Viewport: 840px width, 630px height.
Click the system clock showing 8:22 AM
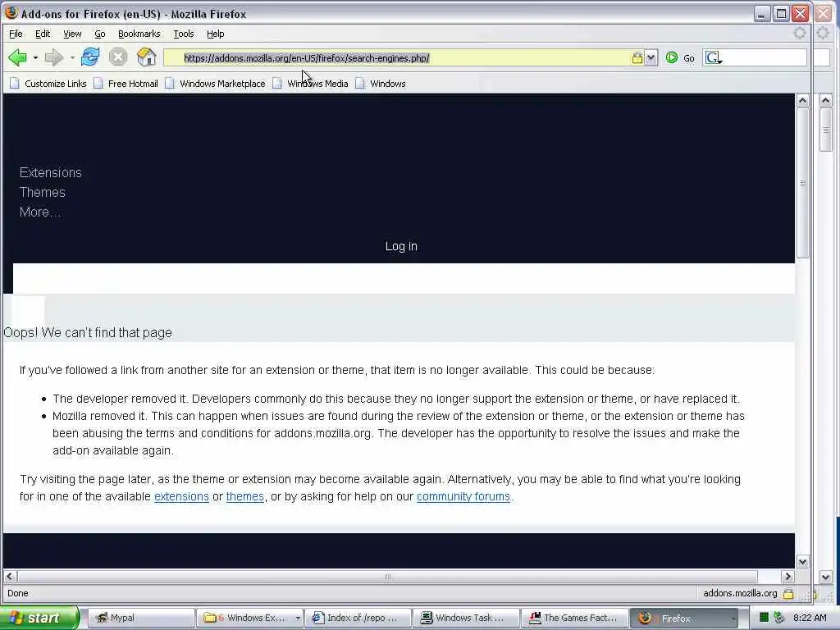pos(810,618)
